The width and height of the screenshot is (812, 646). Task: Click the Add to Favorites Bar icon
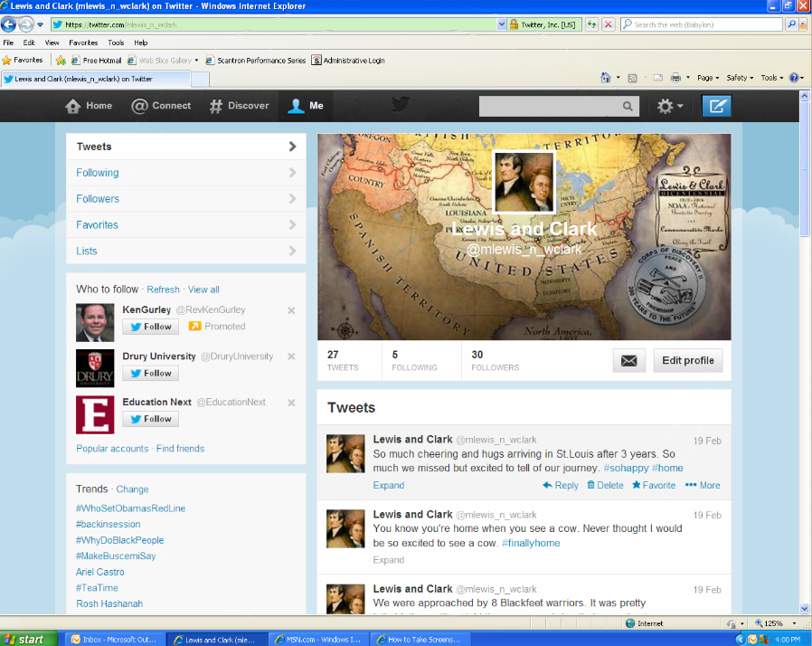(x=61, y=60)
